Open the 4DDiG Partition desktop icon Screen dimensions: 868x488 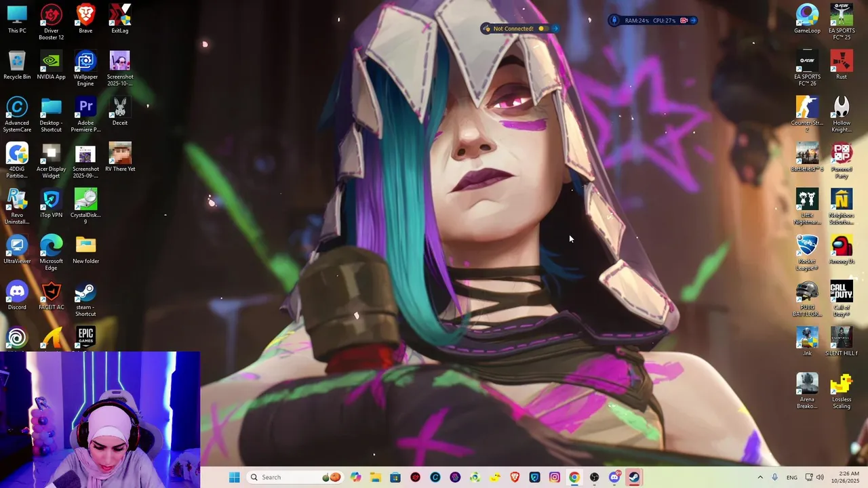[17, 161]
